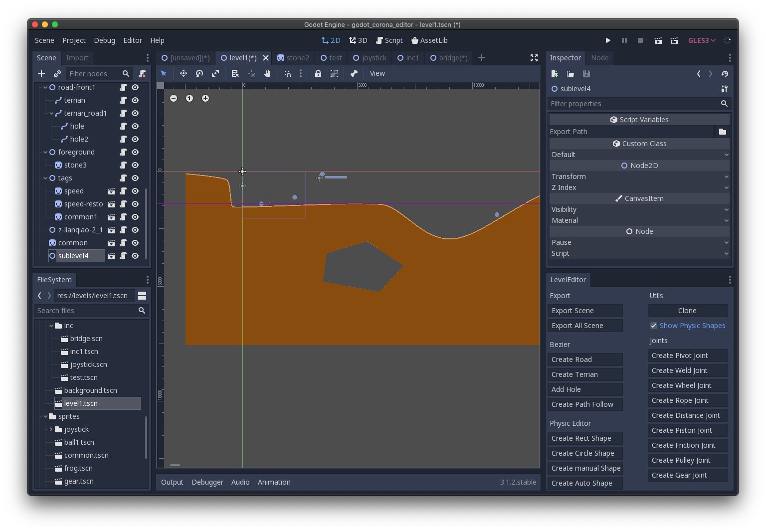Collapse the road-front1 node in the Scene tree

pyautogui.click(x=45, y=87)
